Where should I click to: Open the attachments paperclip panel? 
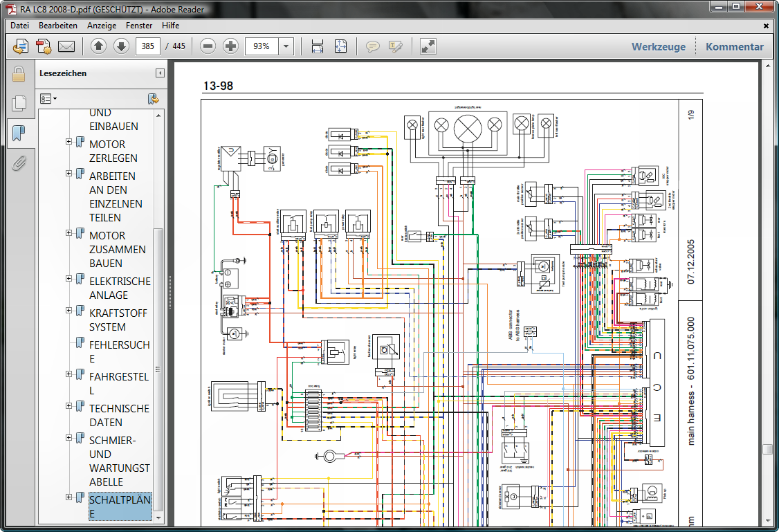pos(19,163)
